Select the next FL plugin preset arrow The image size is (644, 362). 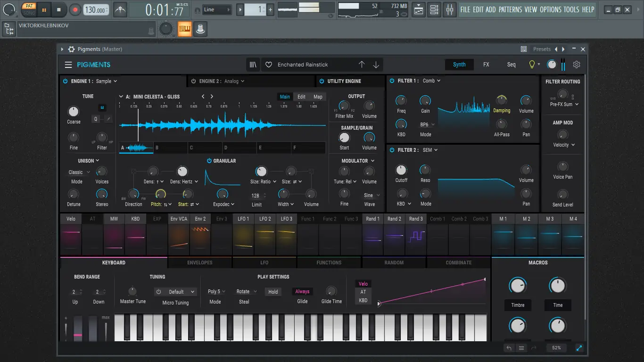563,49
